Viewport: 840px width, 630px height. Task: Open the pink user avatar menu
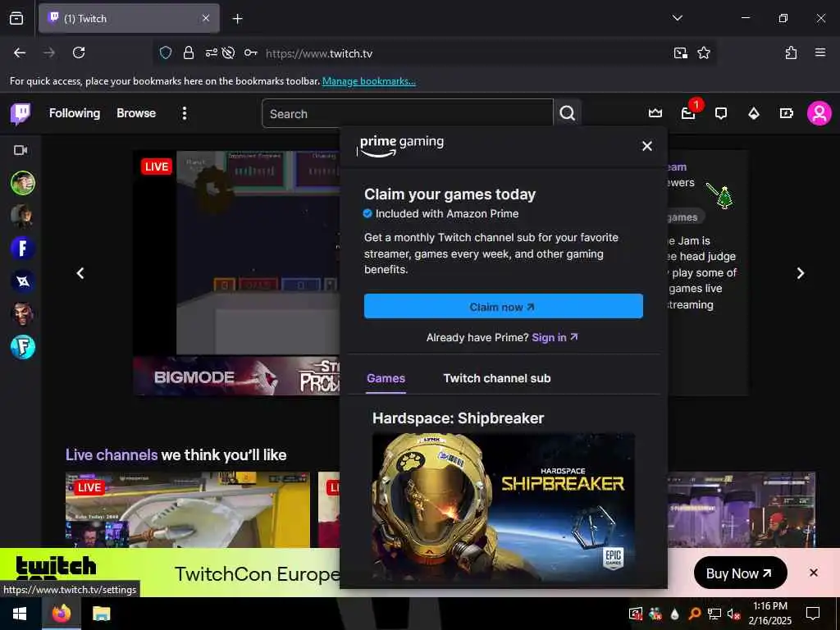819,113
